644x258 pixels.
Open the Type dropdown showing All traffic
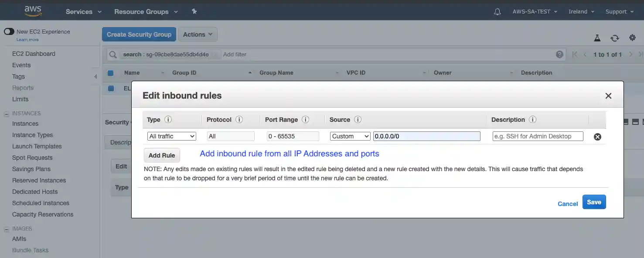172,136
